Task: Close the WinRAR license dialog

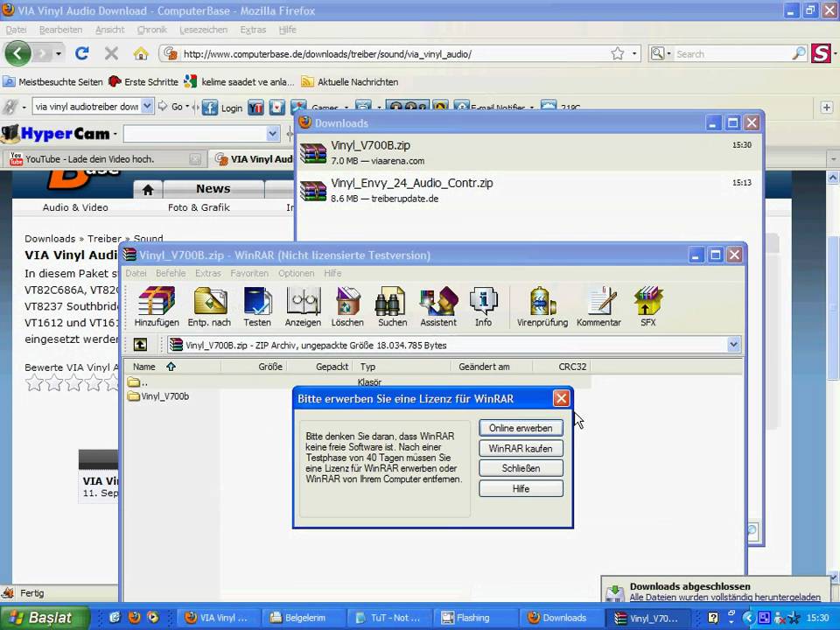Action: click(x=561, y=398)
